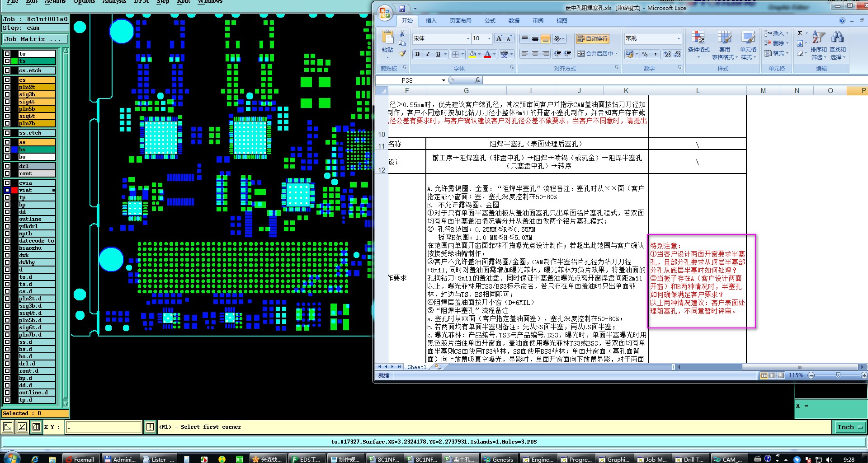Switch to the 数据 ribbon tab
This screenshot has height=463, width=868.
point(514,21)
